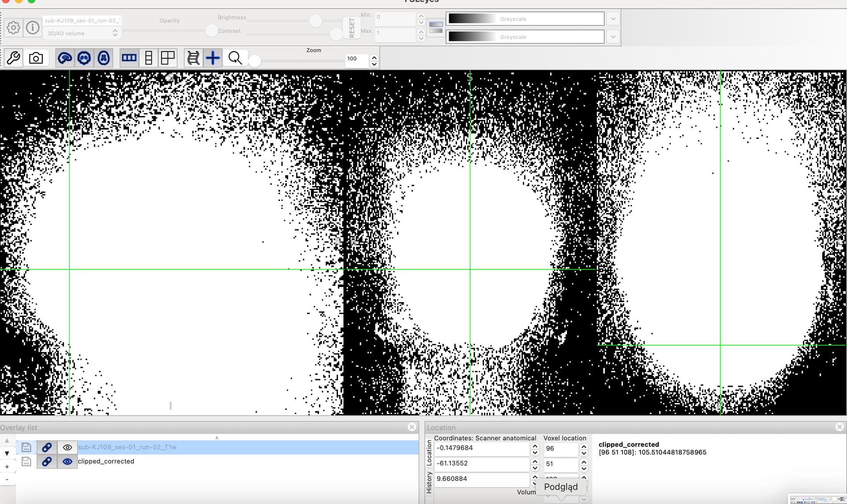Click the screenshot preview thumbnail
Viewport: 847px width, 504px height.
click(x=817, y=499)
